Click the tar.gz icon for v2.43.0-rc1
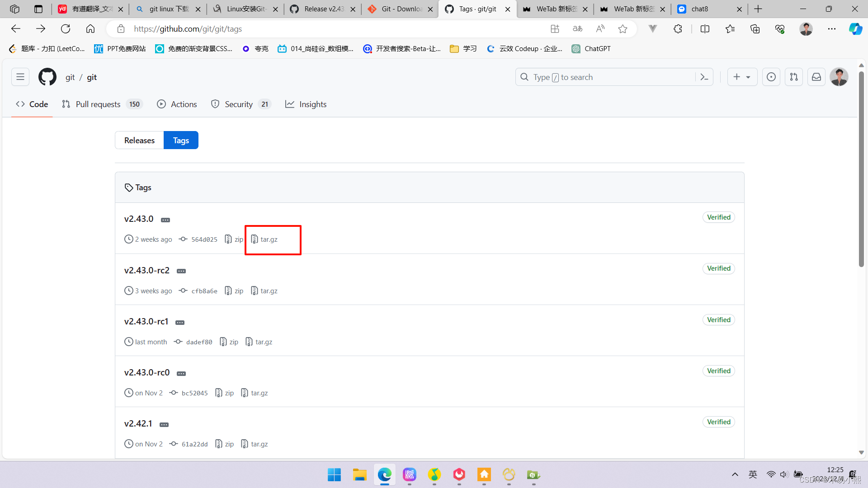 click(264, 342)
